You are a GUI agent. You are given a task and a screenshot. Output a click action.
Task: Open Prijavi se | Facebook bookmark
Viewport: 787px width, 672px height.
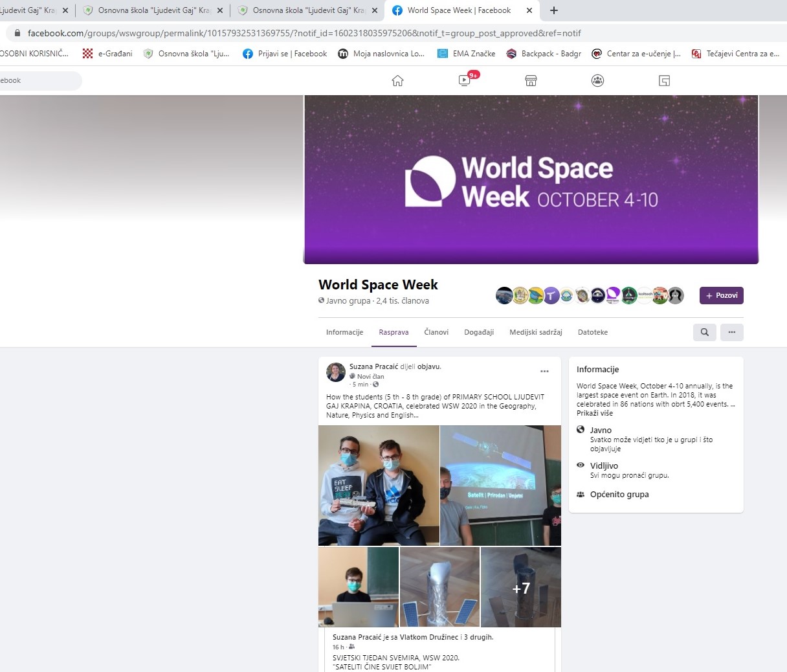[285, 54]
